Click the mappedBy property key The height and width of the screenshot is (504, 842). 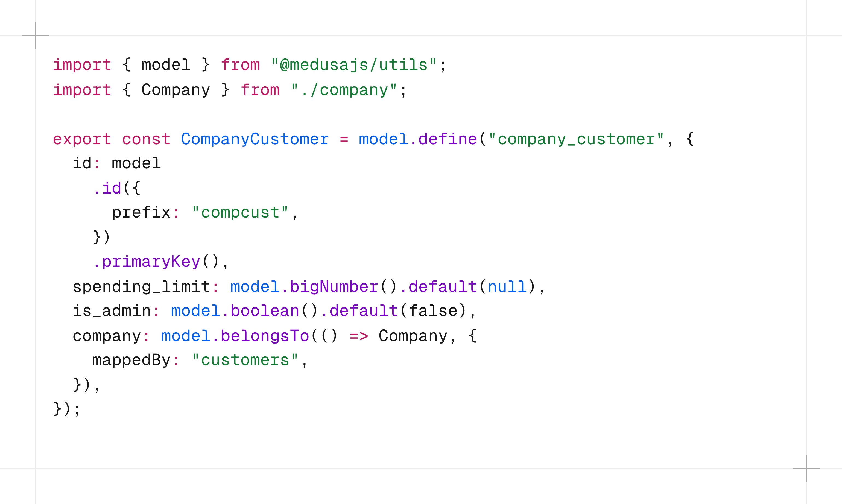tap(131, 360)
